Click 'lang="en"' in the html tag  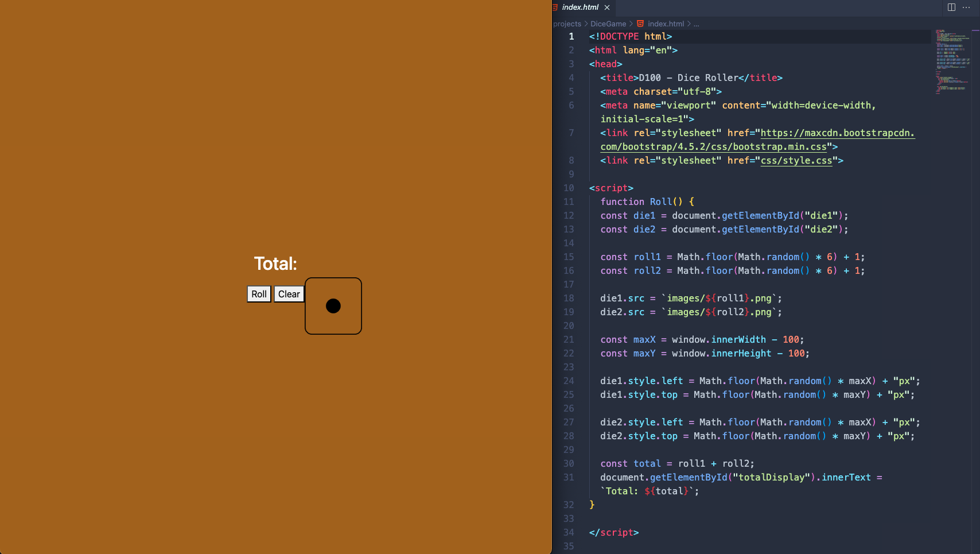tap(647, 50)
